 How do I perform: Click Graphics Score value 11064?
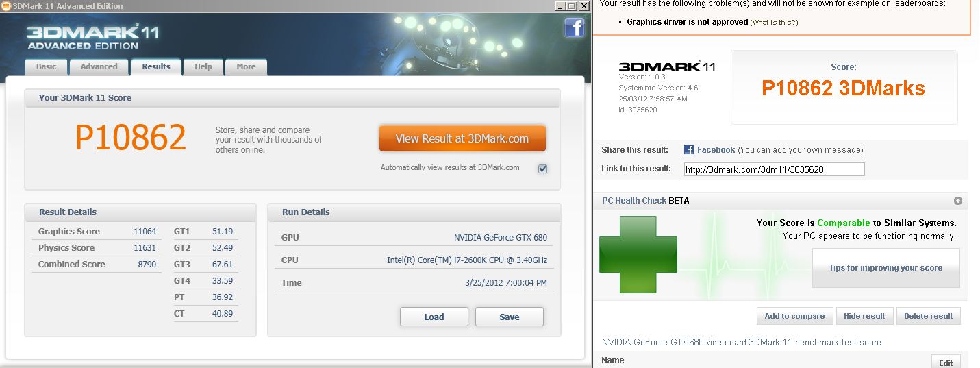145,232
